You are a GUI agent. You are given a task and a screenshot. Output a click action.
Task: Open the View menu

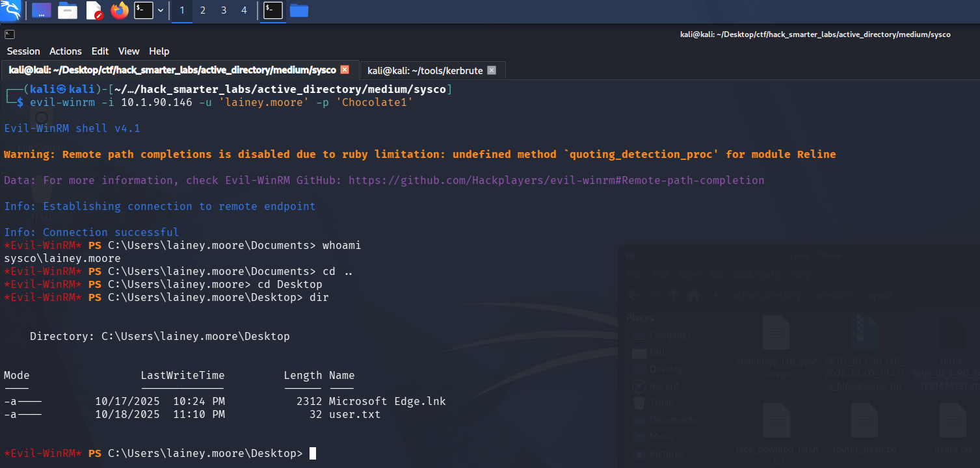[x=129, y=51]
